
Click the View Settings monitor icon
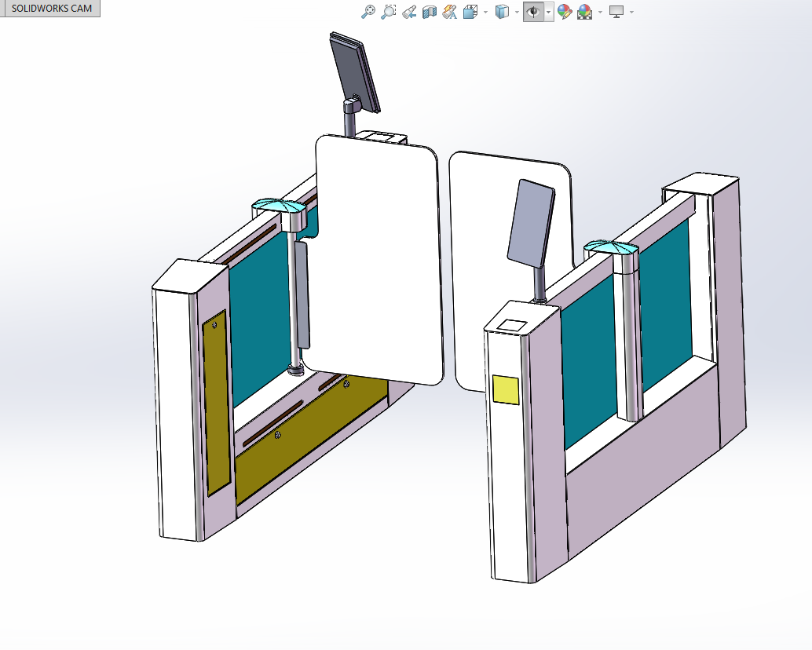(x=616, y=12)
